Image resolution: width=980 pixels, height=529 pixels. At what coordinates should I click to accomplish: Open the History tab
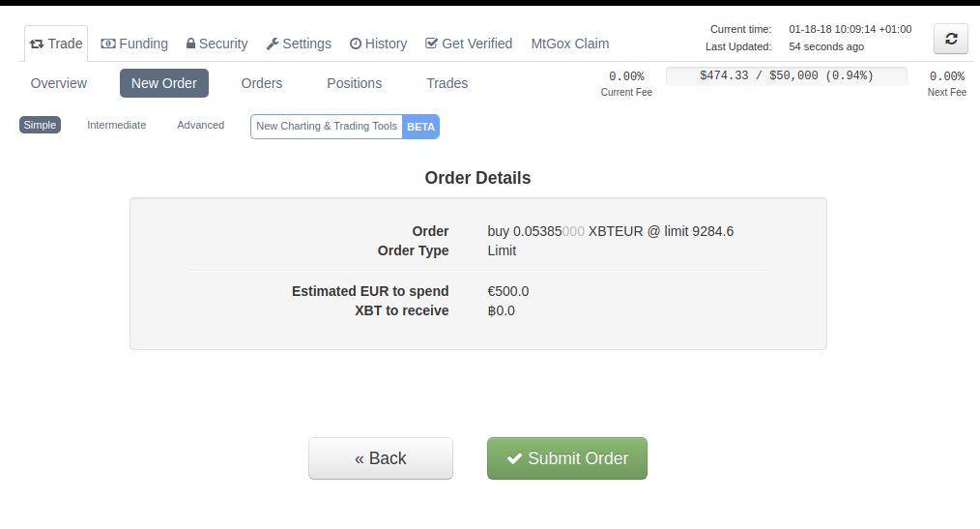378,44
